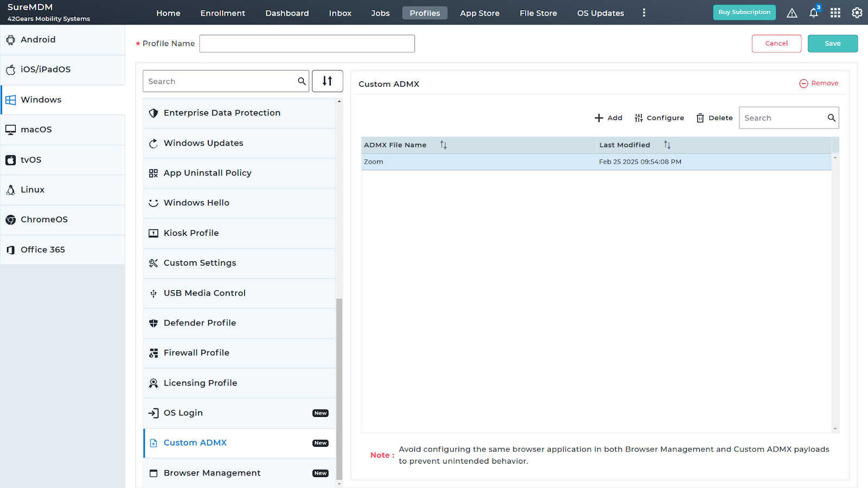Click the Windows Updates refresh icon
The width and height of the screenshot is (868, 488).
tap(154, 143)
